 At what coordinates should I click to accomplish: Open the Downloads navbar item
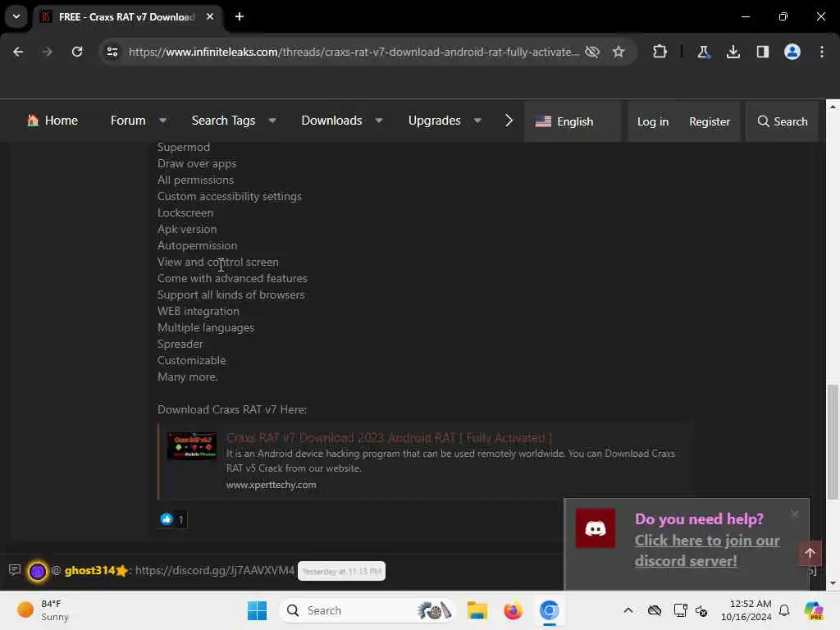pyautogui.click(x=331, y=121)
